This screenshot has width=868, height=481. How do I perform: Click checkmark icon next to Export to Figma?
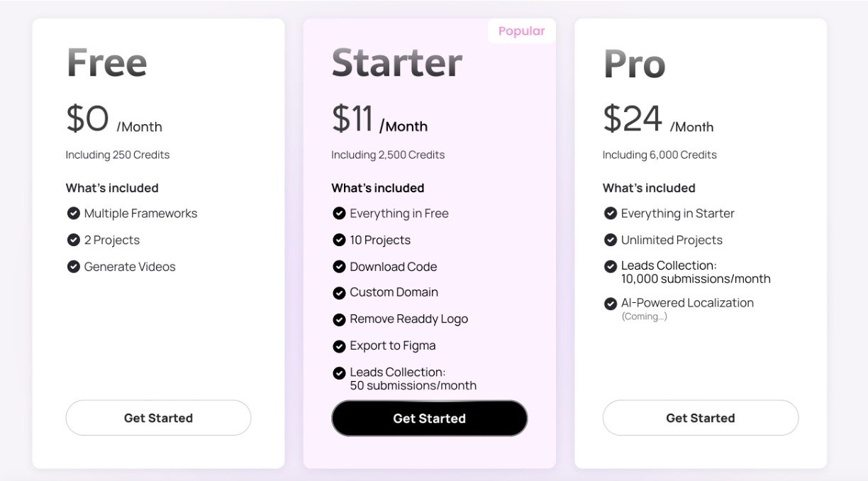pyautogui.click(x=339, y=346)
